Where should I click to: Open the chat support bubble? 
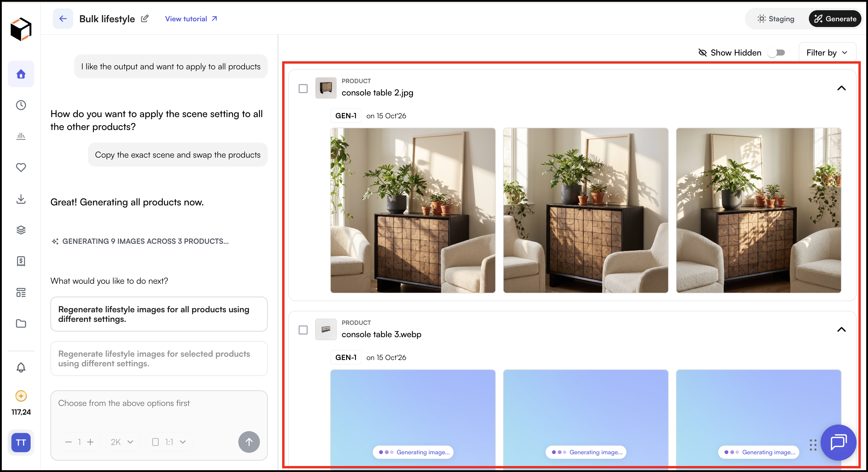coord(838,442)
